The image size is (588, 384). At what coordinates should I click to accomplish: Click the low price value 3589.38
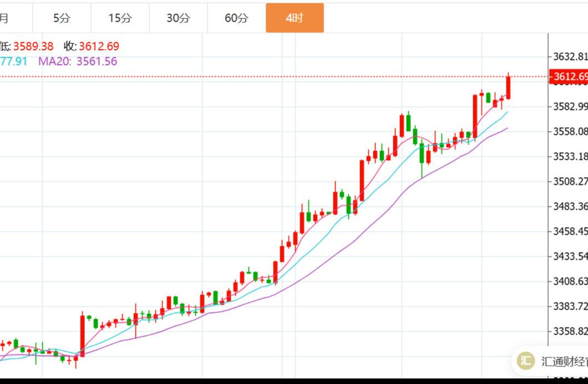[x=33, y=46]
